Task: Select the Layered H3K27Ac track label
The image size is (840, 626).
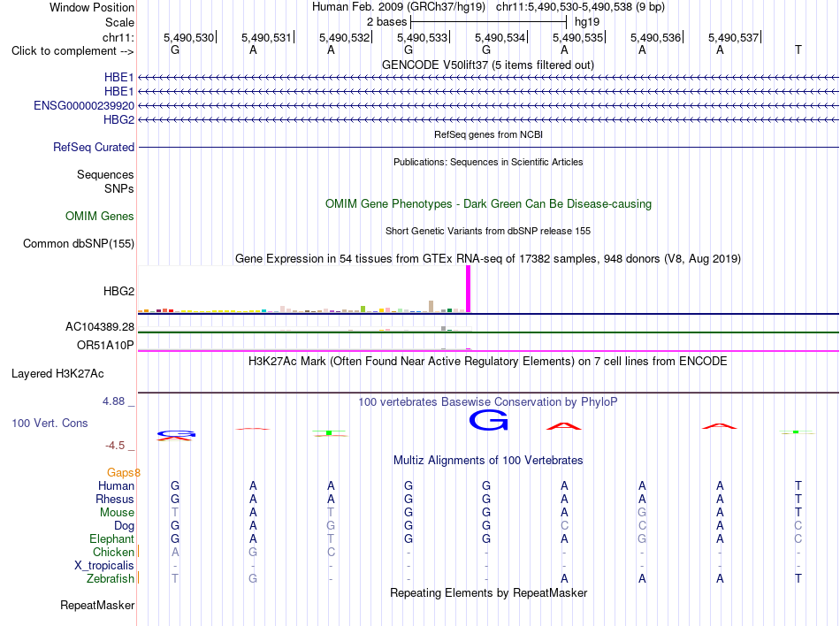Action: pyautogui.click(x=57, y=374)
